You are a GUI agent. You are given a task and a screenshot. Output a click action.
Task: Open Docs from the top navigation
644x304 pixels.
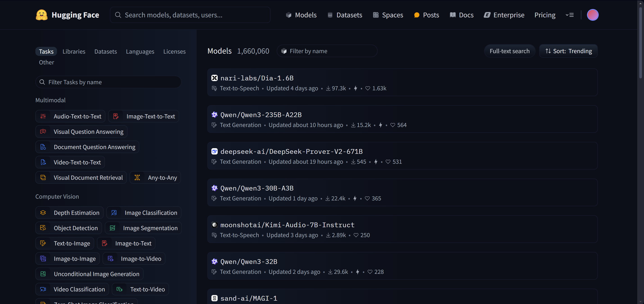coord(461,15)
